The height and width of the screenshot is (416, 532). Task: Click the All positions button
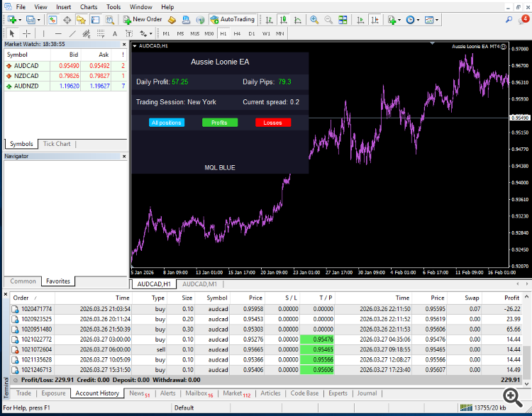pos(167,123)
